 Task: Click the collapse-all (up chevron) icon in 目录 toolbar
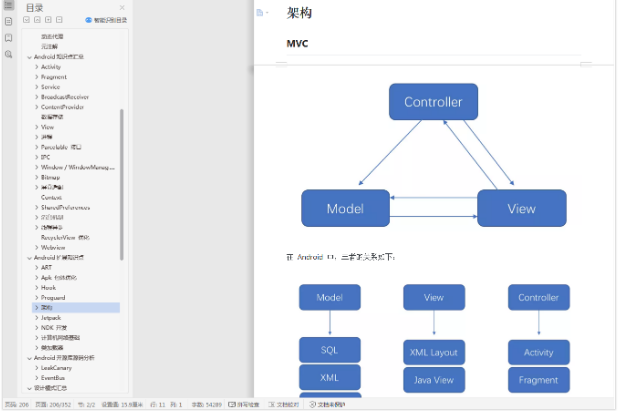(x=37, y=20)
